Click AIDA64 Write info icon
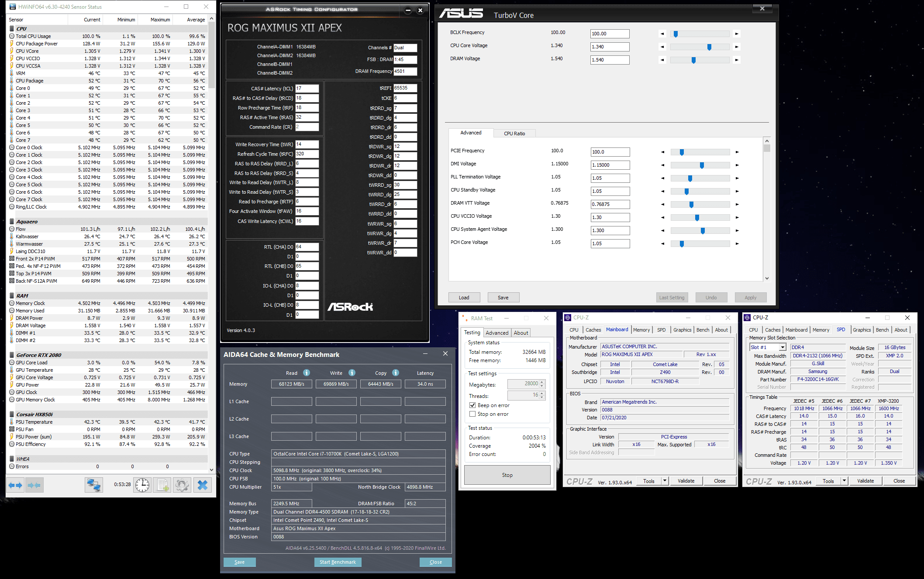Image resolution: width=924 pixels, height=579 pixels. coord(352,373)
